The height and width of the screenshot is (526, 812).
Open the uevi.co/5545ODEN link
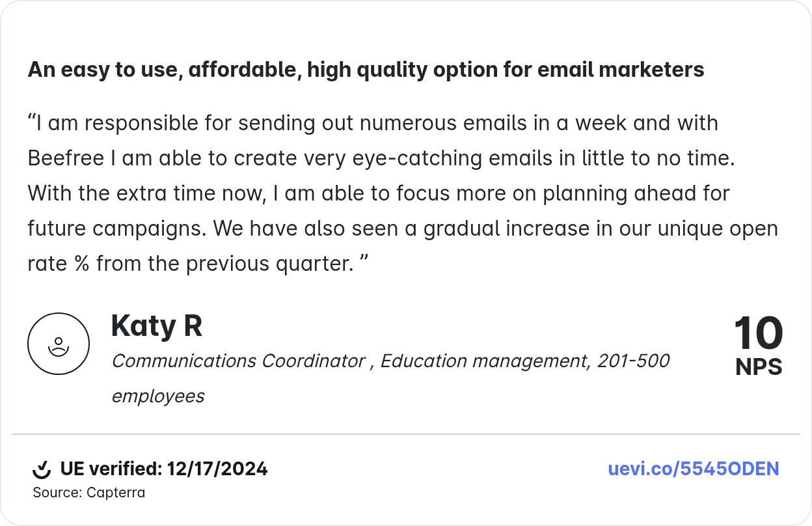694,469
